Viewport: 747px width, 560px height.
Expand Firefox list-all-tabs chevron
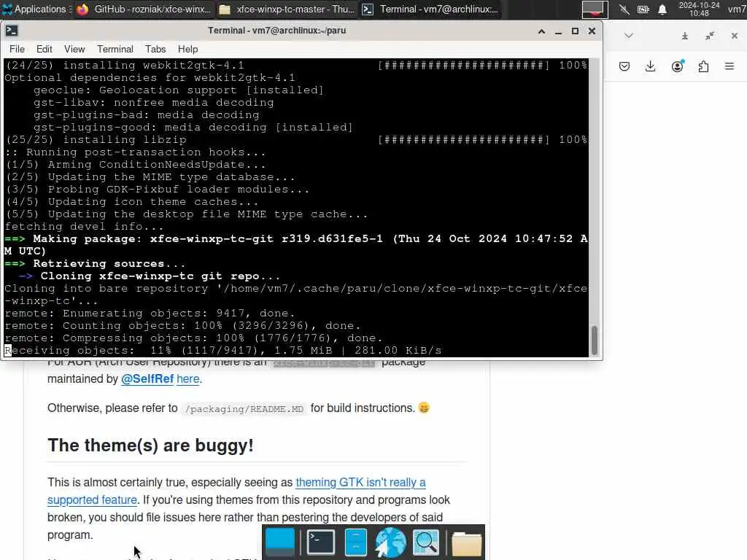[629, 35]
